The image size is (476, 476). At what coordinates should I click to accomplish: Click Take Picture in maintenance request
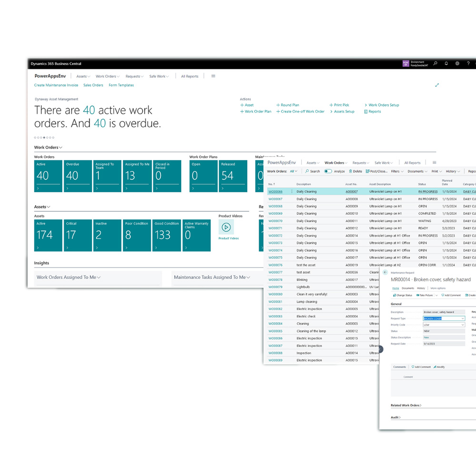pos(425,295)
